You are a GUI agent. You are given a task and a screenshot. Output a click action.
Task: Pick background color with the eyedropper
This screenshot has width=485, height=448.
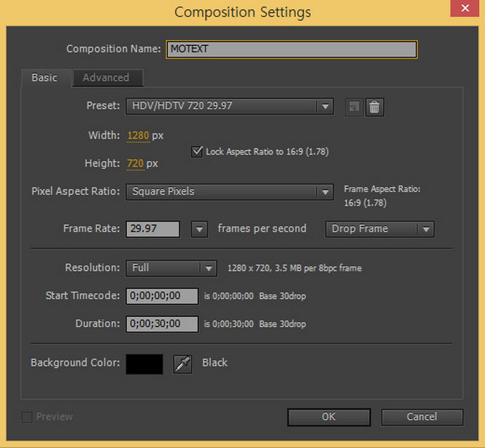[182, 364]
